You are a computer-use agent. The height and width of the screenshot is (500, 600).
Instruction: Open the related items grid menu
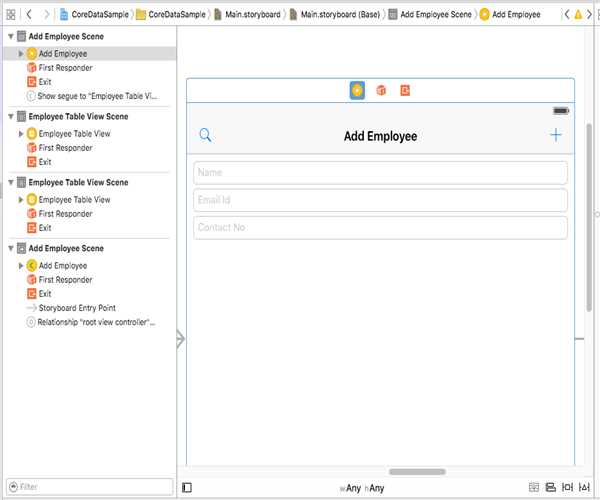click(11, 15)
